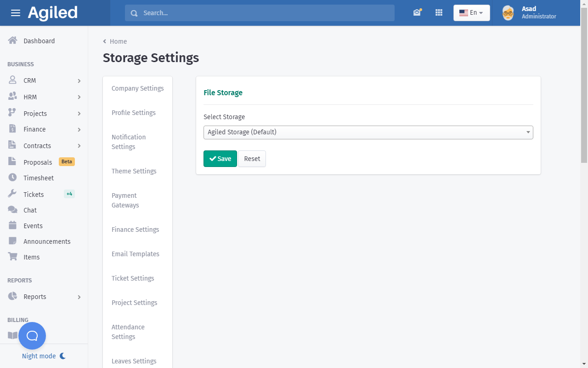Open the notifications envelope icon
The height and width of the screenshot is (368, 588).
click(x=417, y=13)
